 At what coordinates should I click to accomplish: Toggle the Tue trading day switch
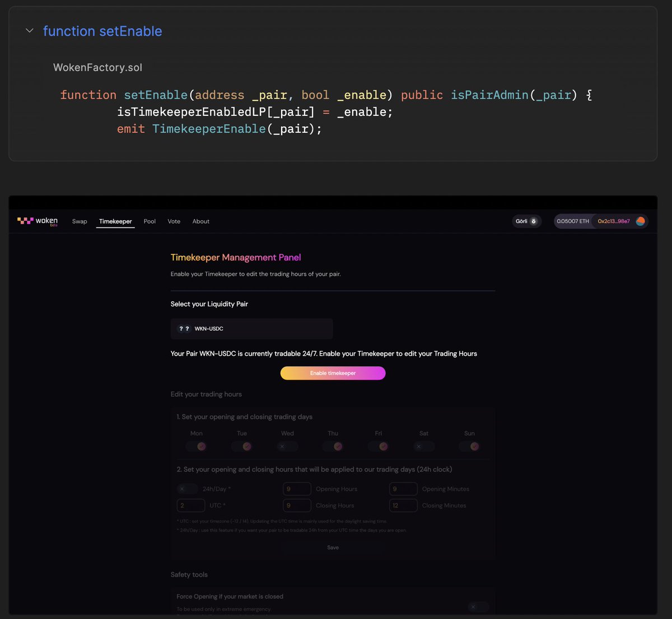pyautogui.click(x=242, y=446)
